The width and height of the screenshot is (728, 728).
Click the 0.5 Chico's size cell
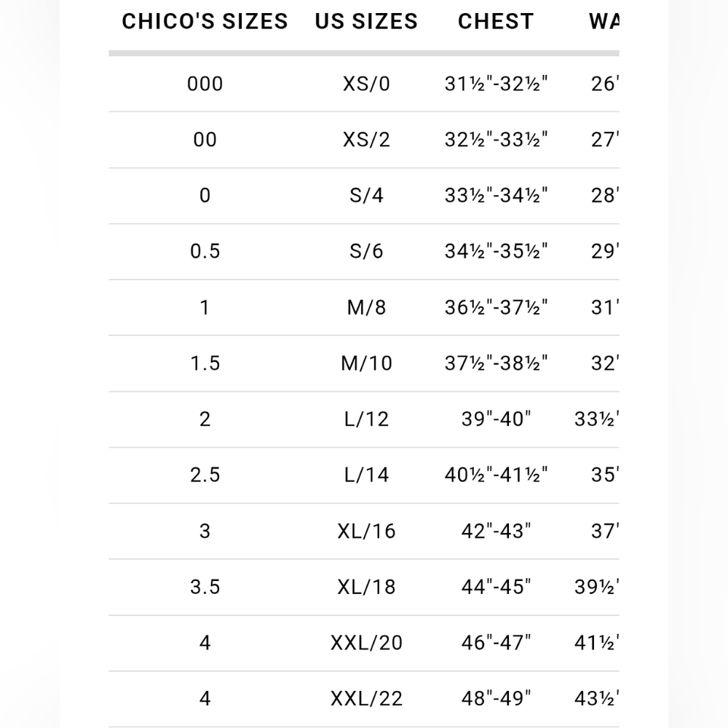click(x=205, y=251)
